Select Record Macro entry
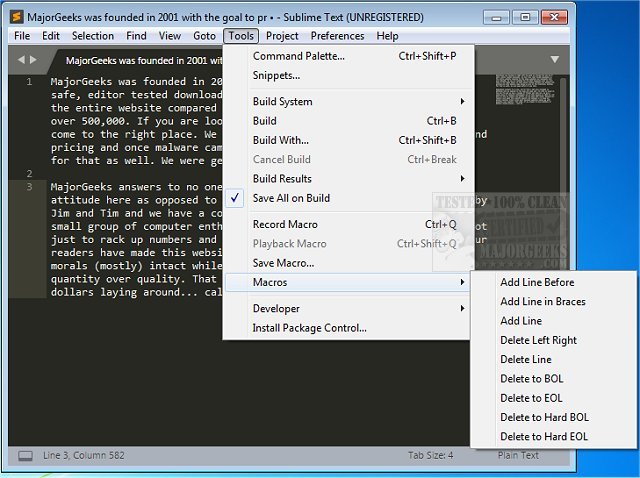This screenshot has width=640, height=478. (347, 224)
